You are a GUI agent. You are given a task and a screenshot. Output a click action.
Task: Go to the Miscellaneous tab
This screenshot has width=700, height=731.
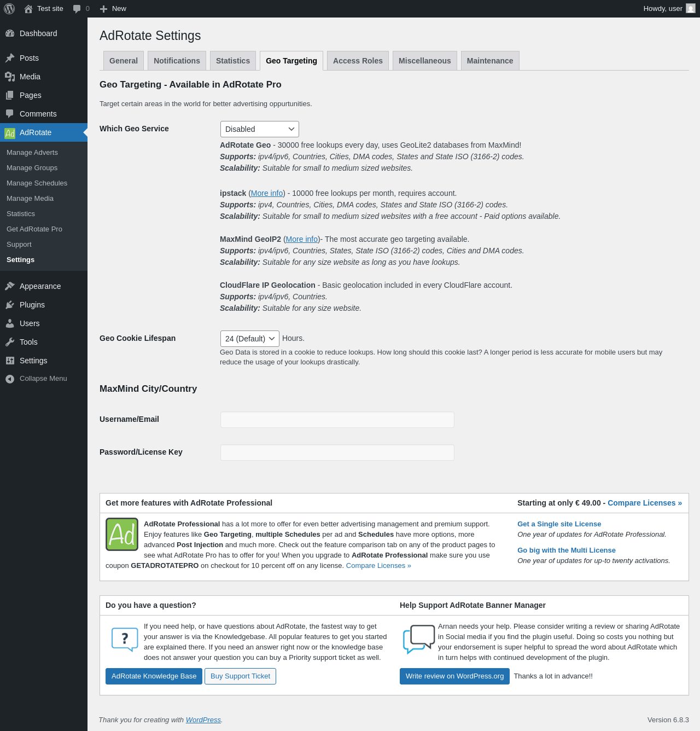[x=425, y=61]
